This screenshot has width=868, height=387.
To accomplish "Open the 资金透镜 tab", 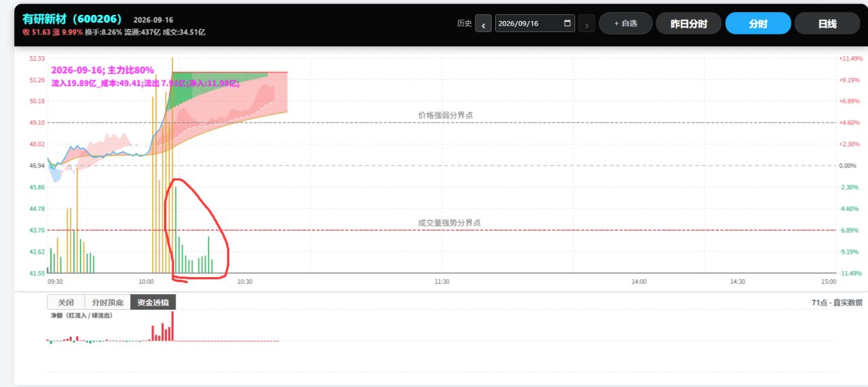I will pyautogui.click(x=153, y=302).
